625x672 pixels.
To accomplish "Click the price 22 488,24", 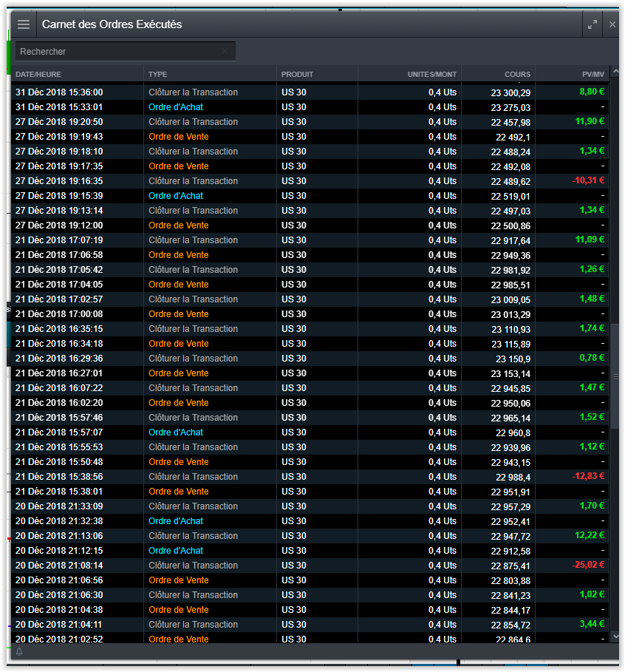I will (510, 152).
